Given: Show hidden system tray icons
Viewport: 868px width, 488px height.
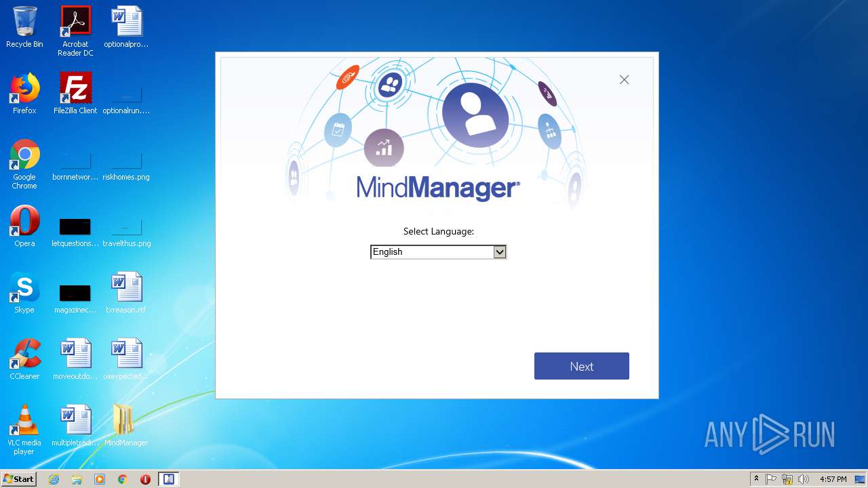Looking at the screenshot, I should [x=756, y=479].
